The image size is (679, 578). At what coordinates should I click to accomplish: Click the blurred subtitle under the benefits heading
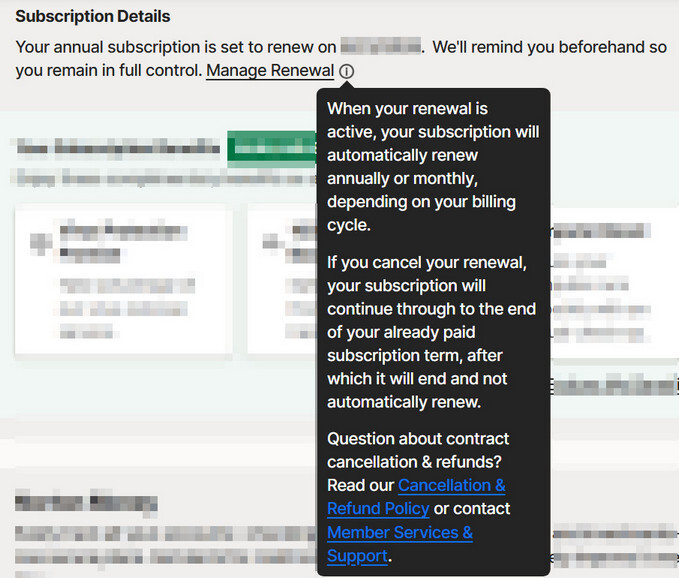(x=160, y=176)
